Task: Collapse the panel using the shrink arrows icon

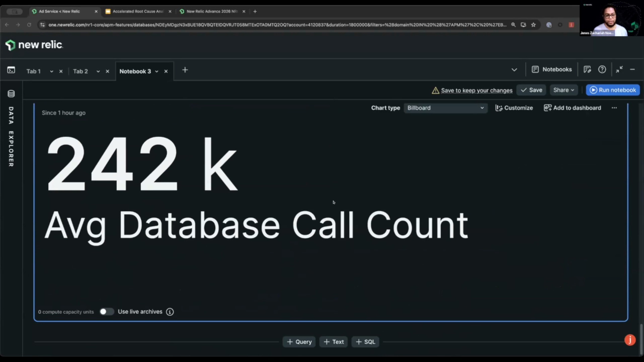Action: [x=619, y=69]
